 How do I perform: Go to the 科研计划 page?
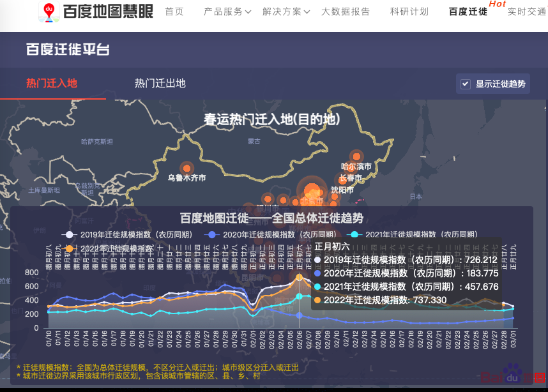(409, 12)
